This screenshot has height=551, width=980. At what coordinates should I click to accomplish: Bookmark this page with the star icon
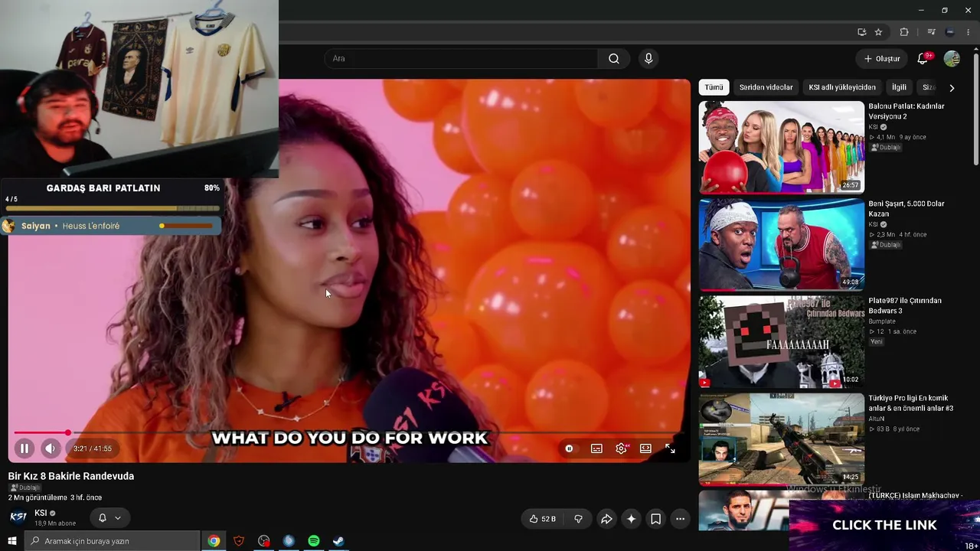coord(878,32)
